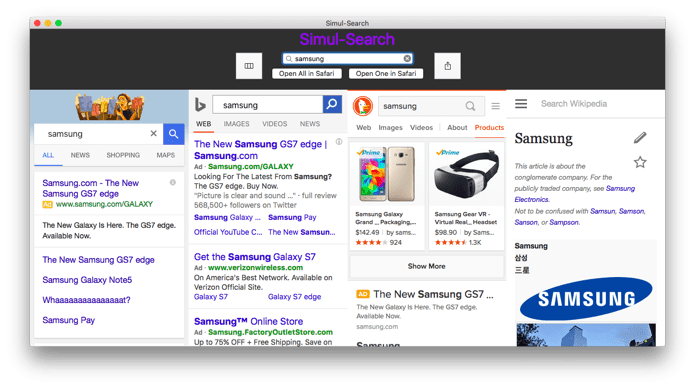
Task: Click the Bing ad info icon
Action: point(339,142)
